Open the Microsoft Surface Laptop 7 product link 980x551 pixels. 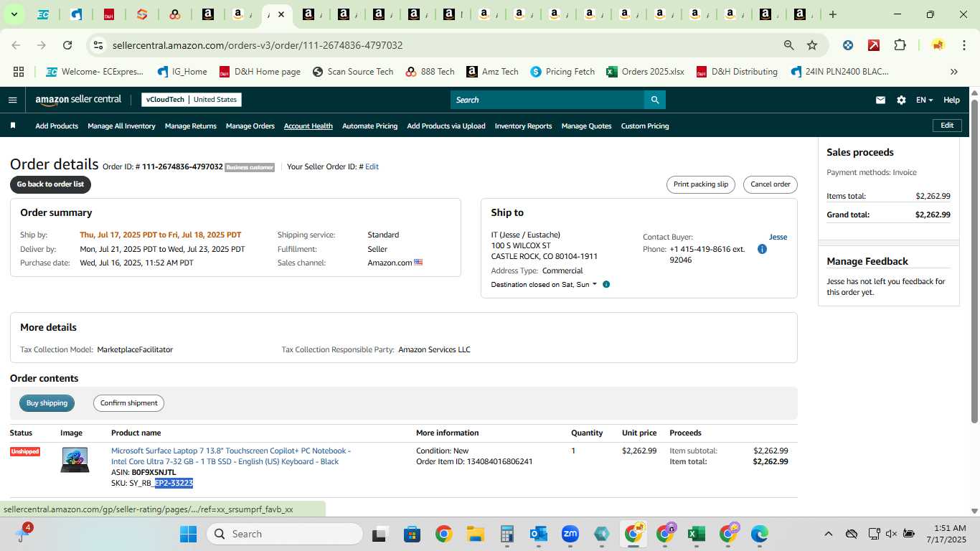(231, 456)
